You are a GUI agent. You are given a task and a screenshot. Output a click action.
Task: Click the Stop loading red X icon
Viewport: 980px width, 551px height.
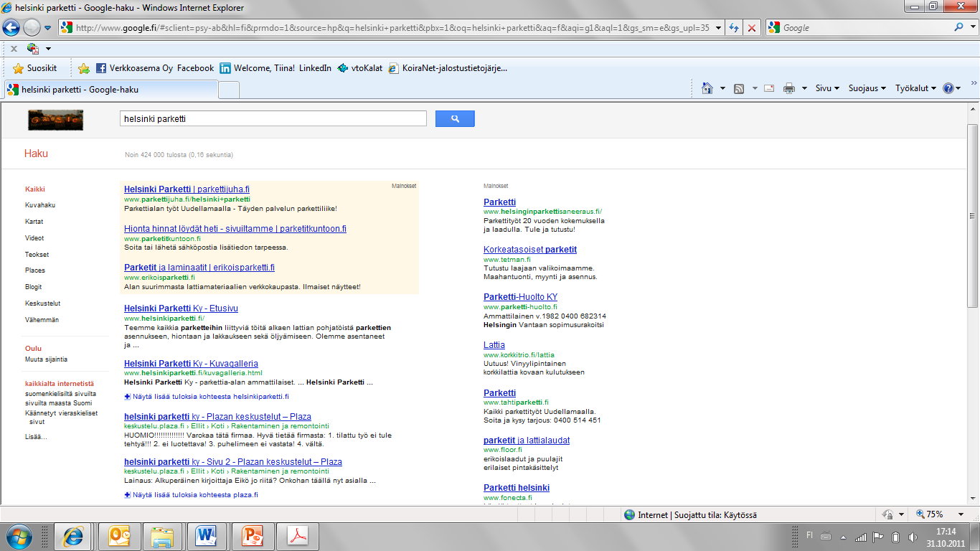(752, 27)
